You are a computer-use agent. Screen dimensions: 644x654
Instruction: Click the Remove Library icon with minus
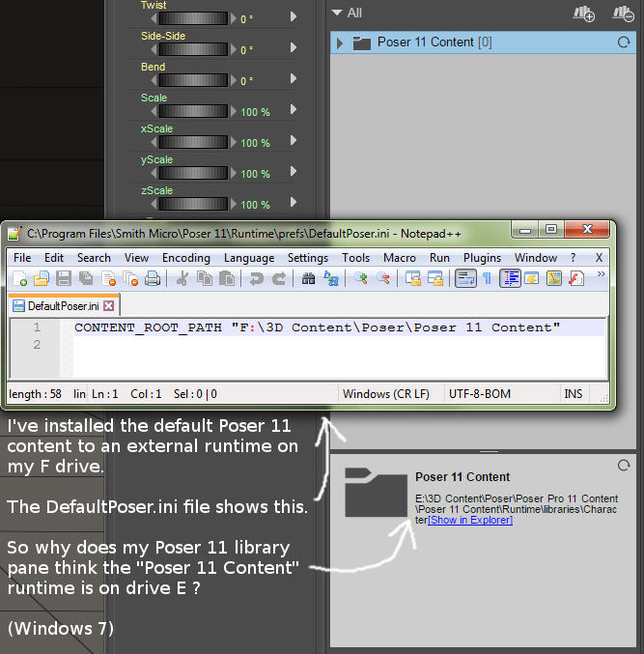pyautogui.click(x=623, y=14)
